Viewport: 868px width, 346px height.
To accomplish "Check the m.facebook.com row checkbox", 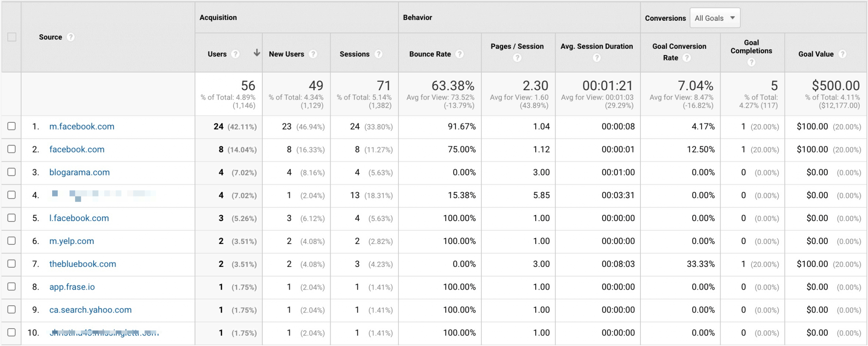I will [x=11, y=126].
